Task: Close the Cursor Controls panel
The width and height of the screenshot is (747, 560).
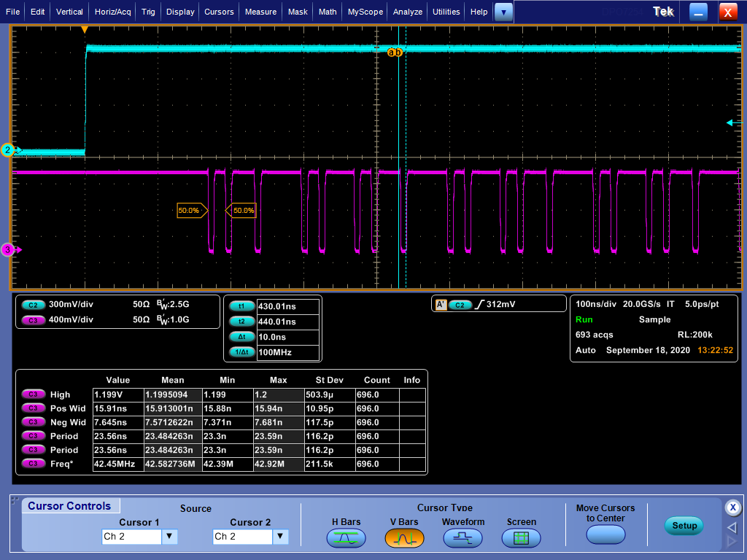Action: click(732, 507)
